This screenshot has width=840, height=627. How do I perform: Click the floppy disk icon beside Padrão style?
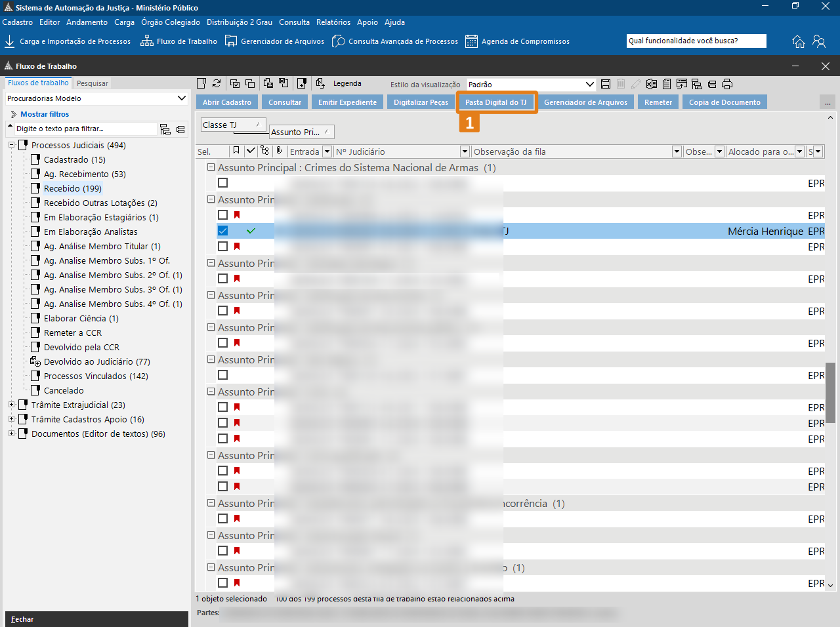click(606, 84)
